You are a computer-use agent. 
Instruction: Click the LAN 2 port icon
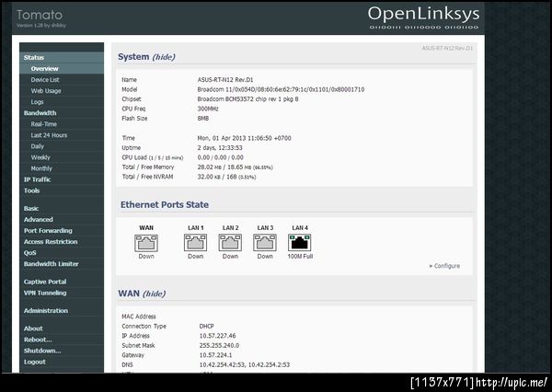pos(230,243)
